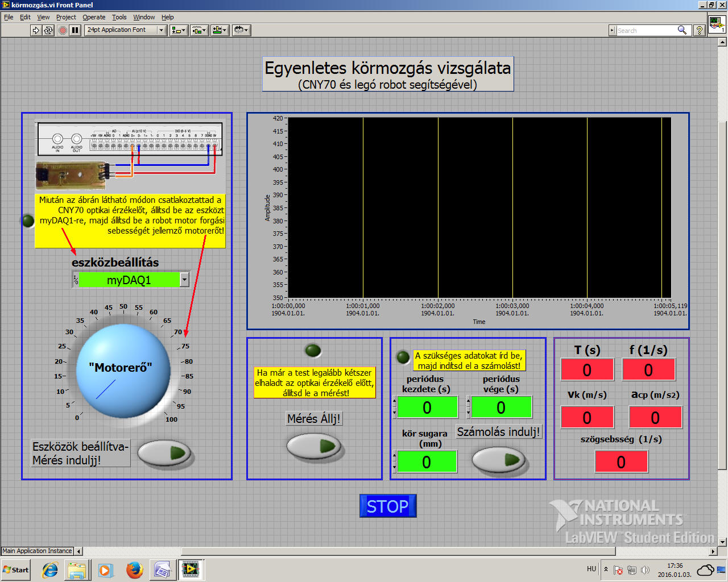The height and width of the screenshot is (582, 728).
Task: Click the Pause toolbar icon
Action: tap(75, 30)
